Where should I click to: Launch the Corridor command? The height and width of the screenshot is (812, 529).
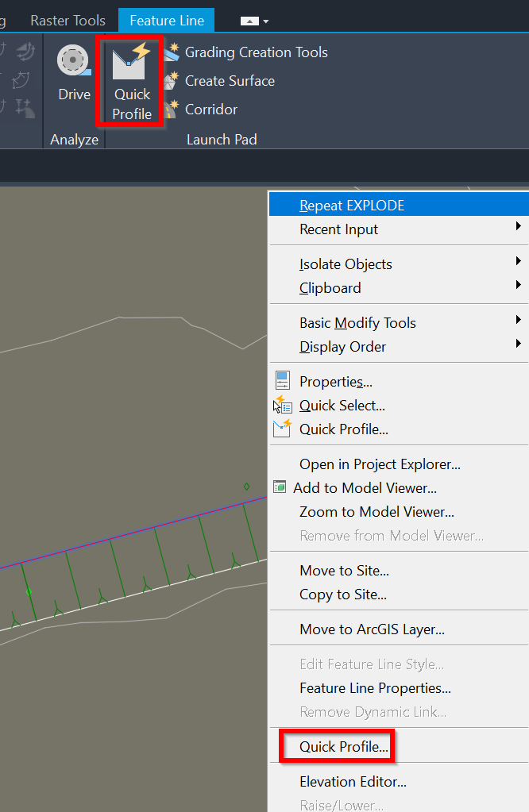(200, 110)
